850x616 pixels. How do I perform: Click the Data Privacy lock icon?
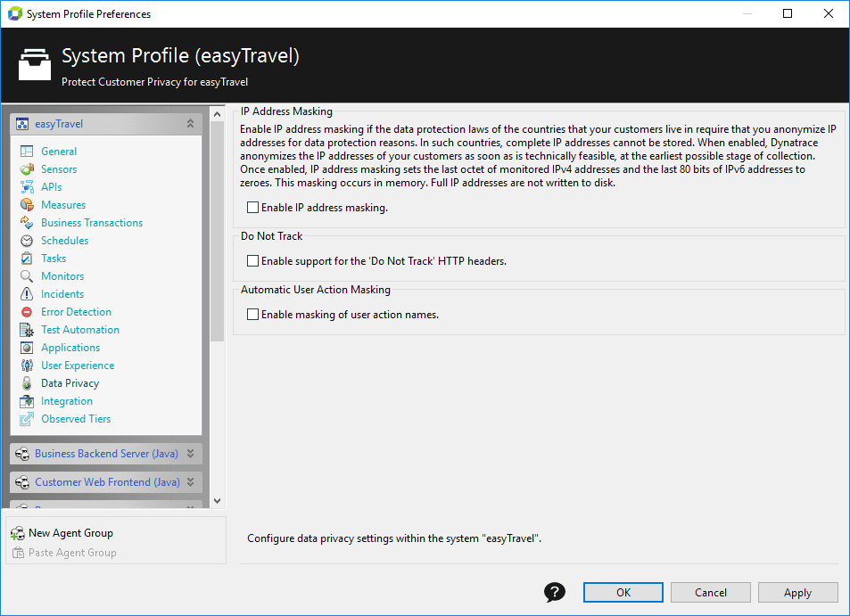27,383
